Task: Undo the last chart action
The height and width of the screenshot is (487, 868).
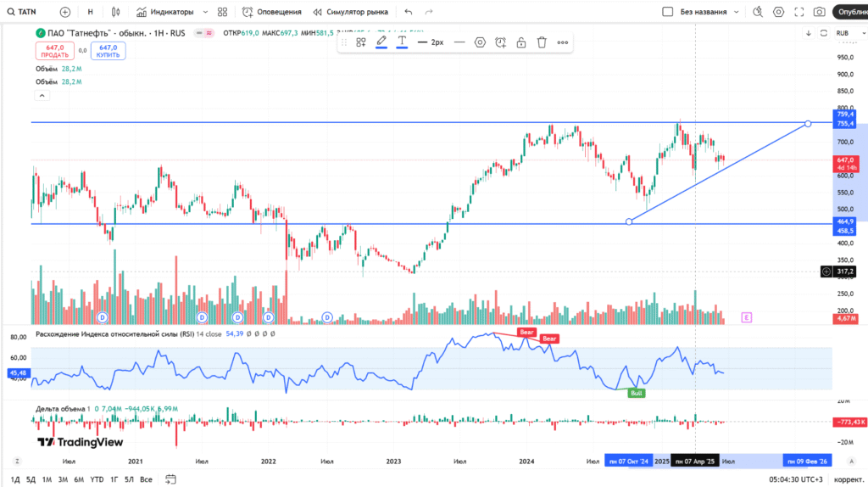Action: pyautogui.click(x=409, y=12)
